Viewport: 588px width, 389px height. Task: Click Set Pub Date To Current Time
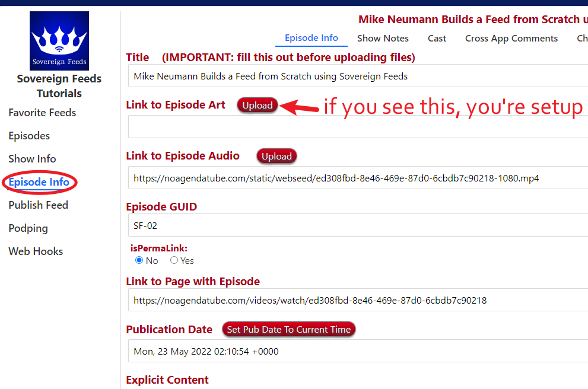(289, 330)
